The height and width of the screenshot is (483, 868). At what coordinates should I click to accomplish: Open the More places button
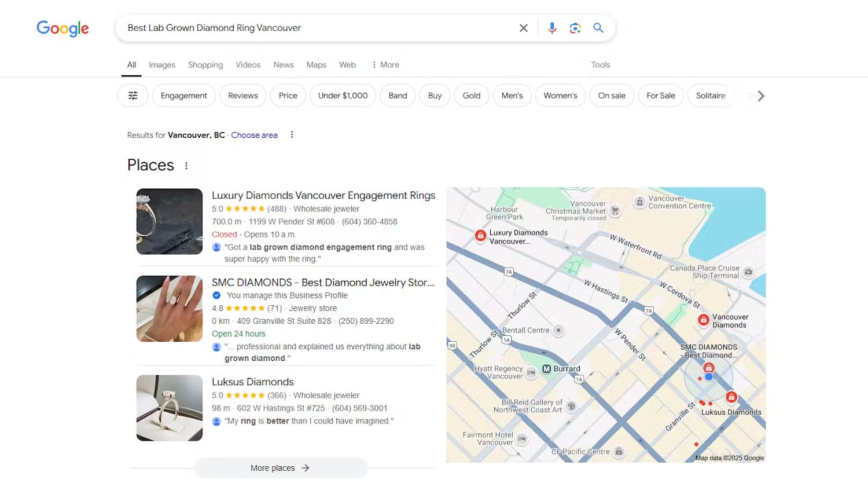point(280,468)
